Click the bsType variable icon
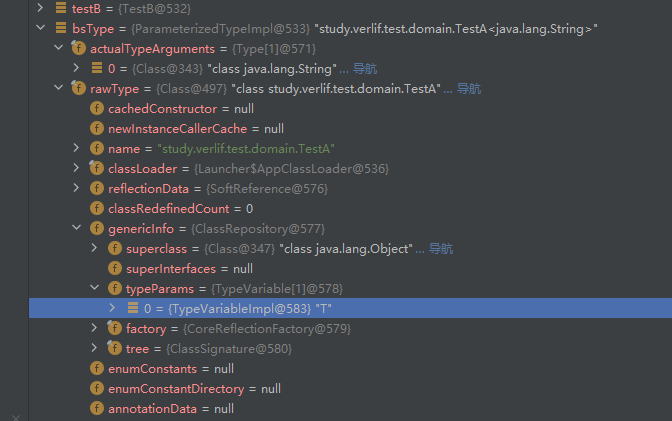 tap(60, 28)
